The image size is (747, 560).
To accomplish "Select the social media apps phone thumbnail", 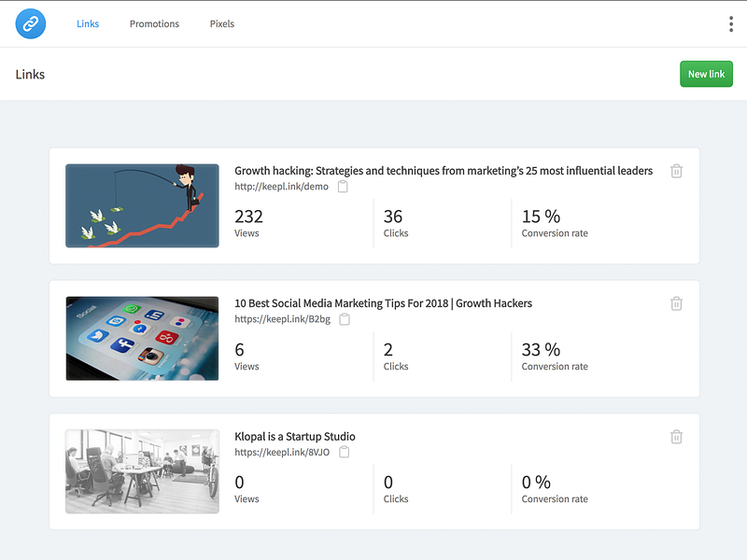I will (142, 339).
